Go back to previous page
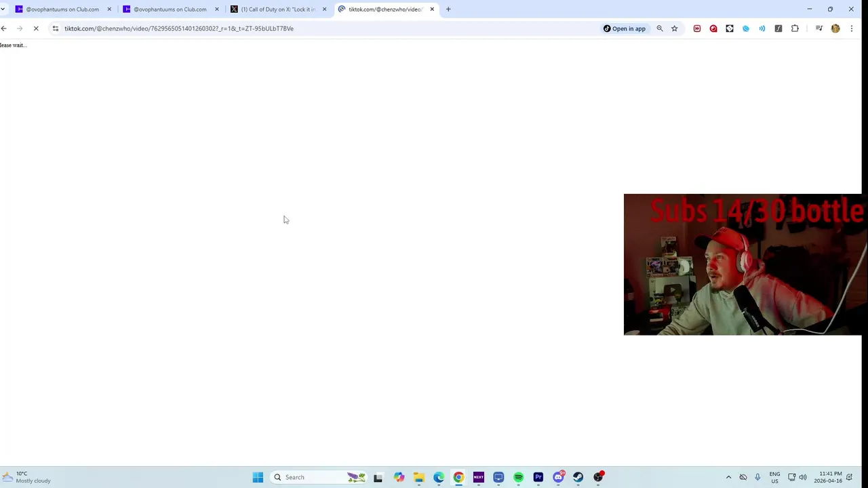 (4, 28)
